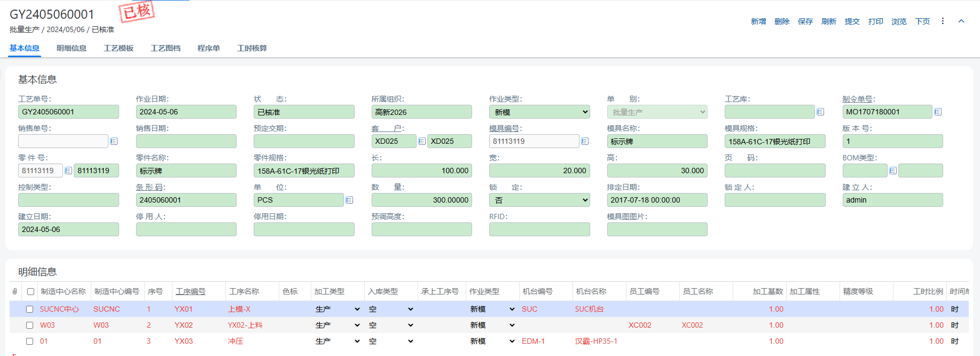The width and height of the screenshot is (980, 356).
Task: Click the paperclip attachment column icon
Action: [15, 291]
